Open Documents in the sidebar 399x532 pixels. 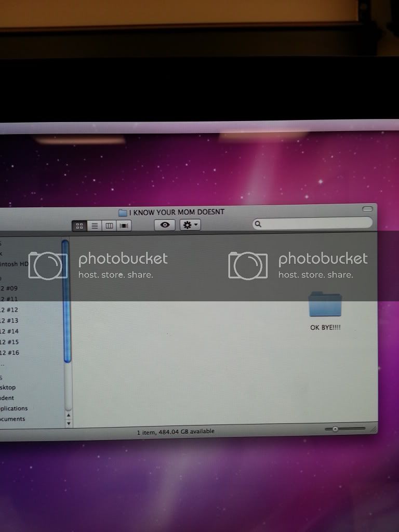pyautogui.click(x=12, y=419)
